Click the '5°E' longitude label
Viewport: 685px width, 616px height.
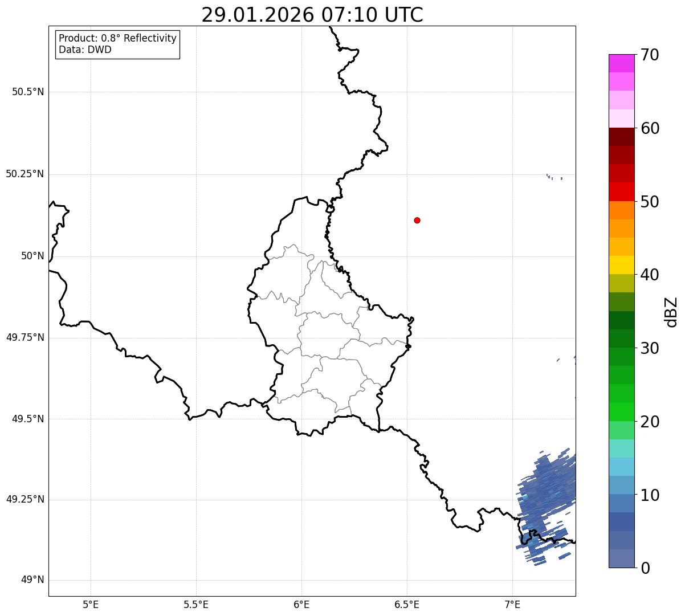[91, 604]
